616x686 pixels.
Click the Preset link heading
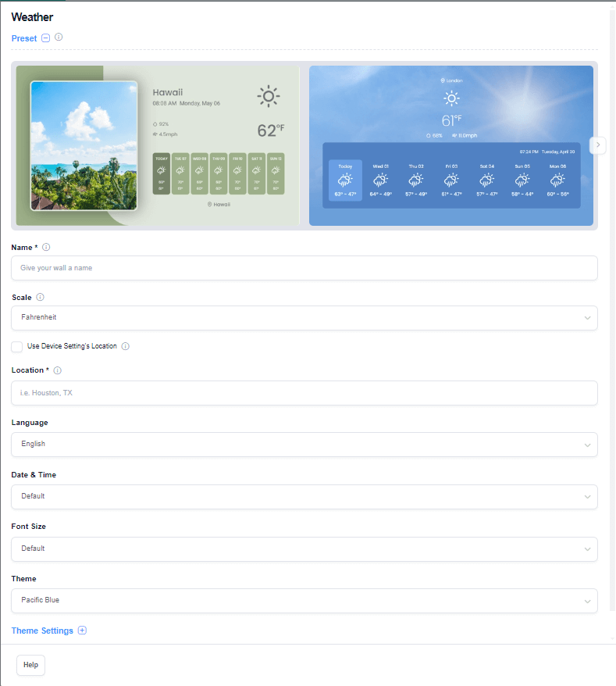[24, 38]
